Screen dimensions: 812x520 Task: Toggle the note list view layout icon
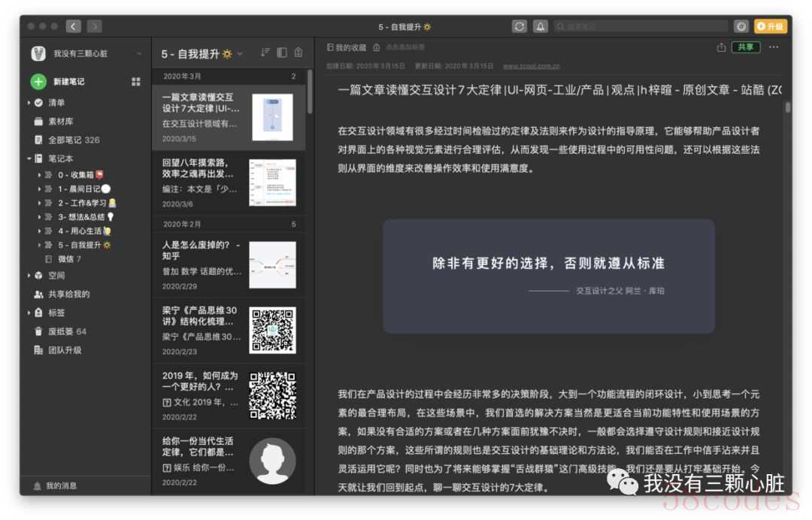282,53
